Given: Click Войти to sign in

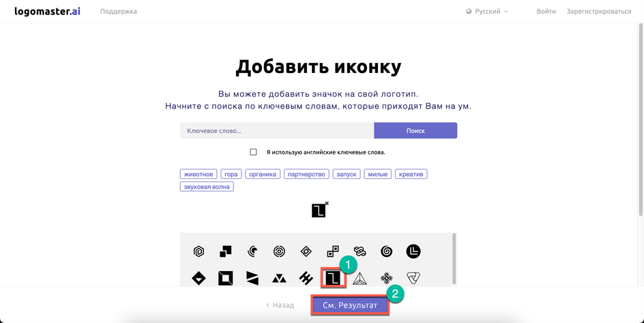Looking at the screenshot, I should point(546,12).
